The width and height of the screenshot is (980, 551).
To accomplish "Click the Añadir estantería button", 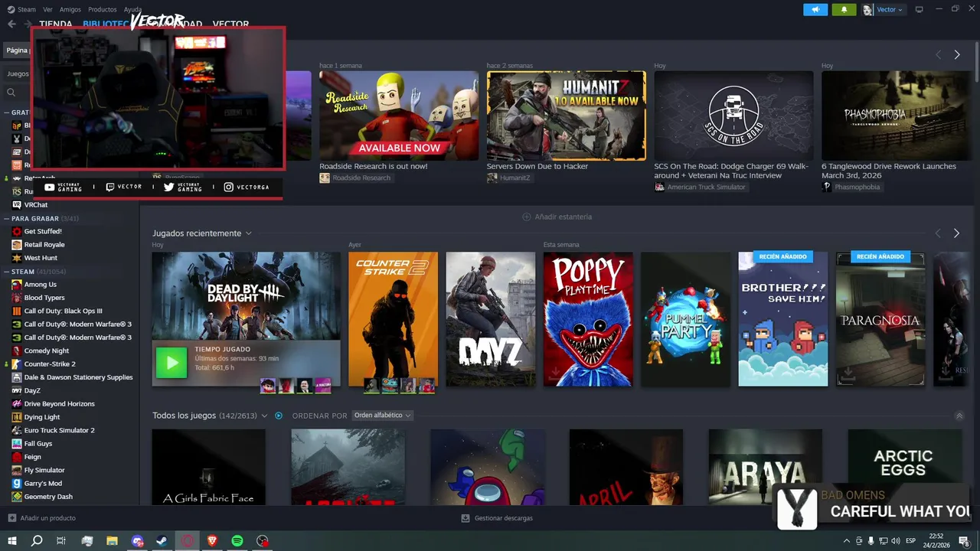I will click(557, 217).
